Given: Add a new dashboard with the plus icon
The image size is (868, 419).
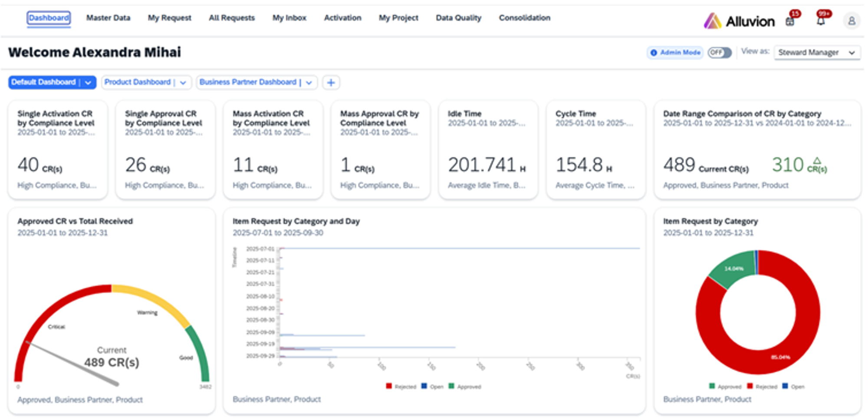Looking at the screenshot, I should 332,82.
